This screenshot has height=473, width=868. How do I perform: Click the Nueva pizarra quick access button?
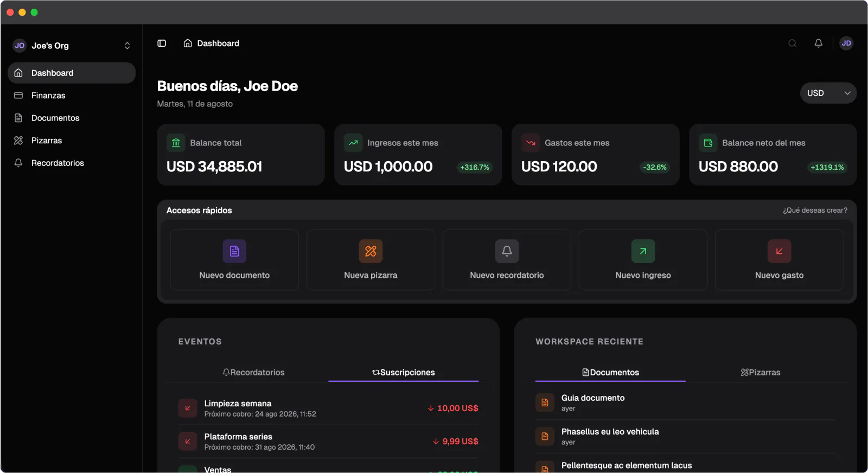pyautogui.click(x=371, y=260)
